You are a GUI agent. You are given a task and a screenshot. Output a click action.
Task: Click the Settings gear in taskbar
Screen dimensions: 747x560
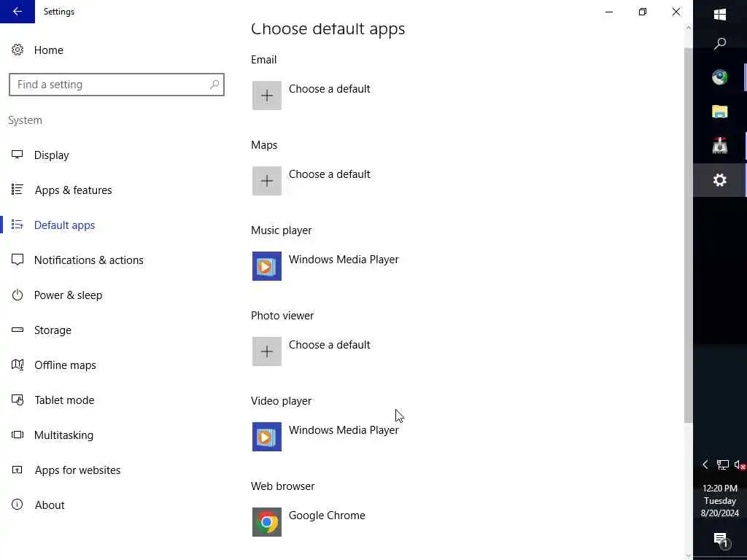(720, 180)
